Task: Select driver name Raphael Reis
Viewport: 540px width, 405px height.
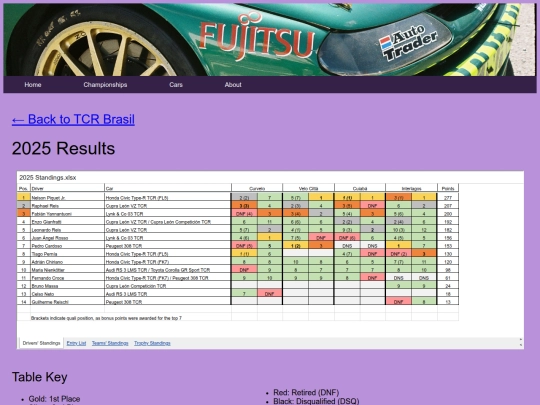Action: coord(45,206)
